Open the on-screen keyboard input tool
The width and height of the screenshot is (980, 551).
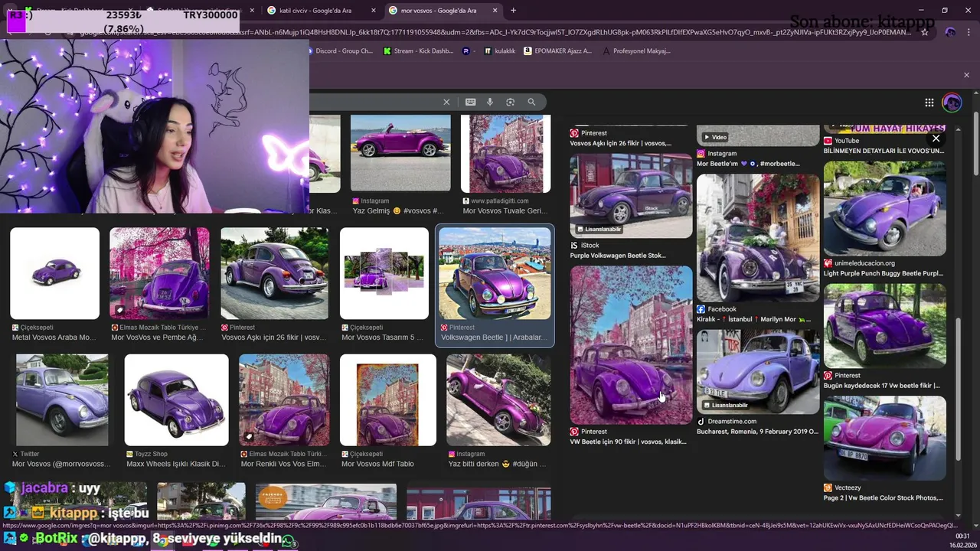(x=470, y=102)
